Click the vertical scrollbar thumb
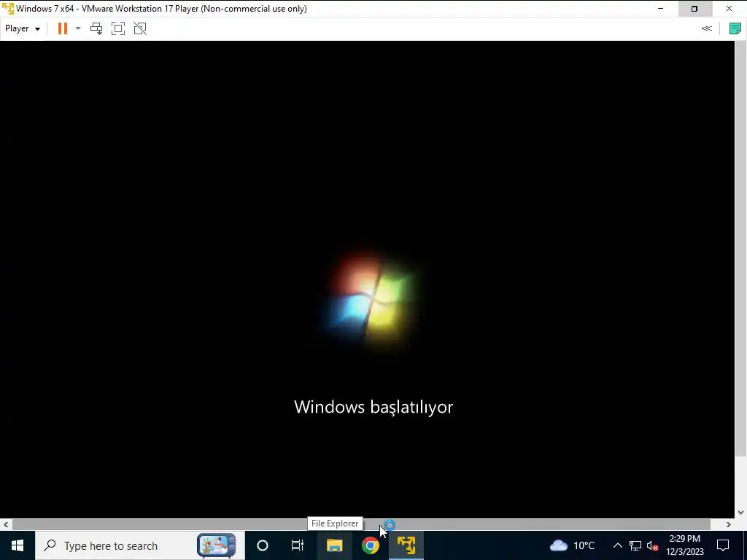This screenshot has width=747, height=560. pos(741,249)
